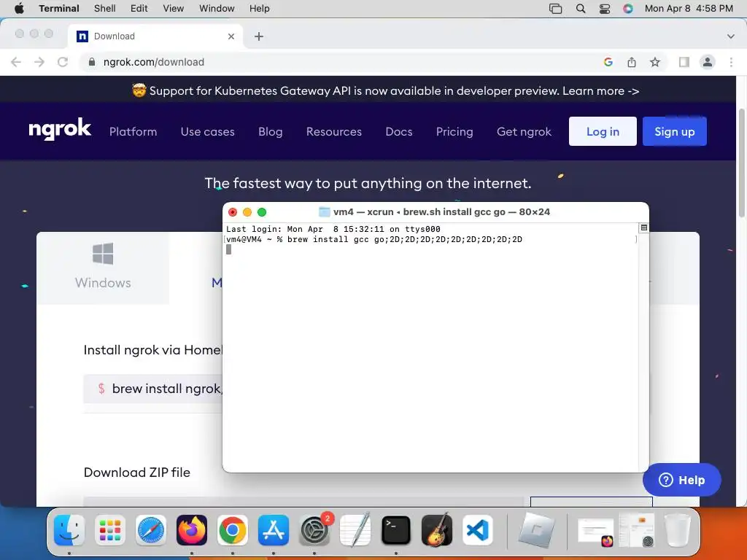Open GarageBand from the Dock
The height and width of the screenshot is (560, 747).
pos(437,530)
